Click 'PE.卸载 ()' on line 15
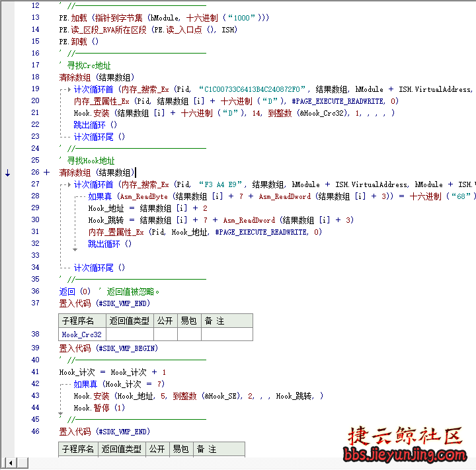The image size is (476, 470). [79, 42]
